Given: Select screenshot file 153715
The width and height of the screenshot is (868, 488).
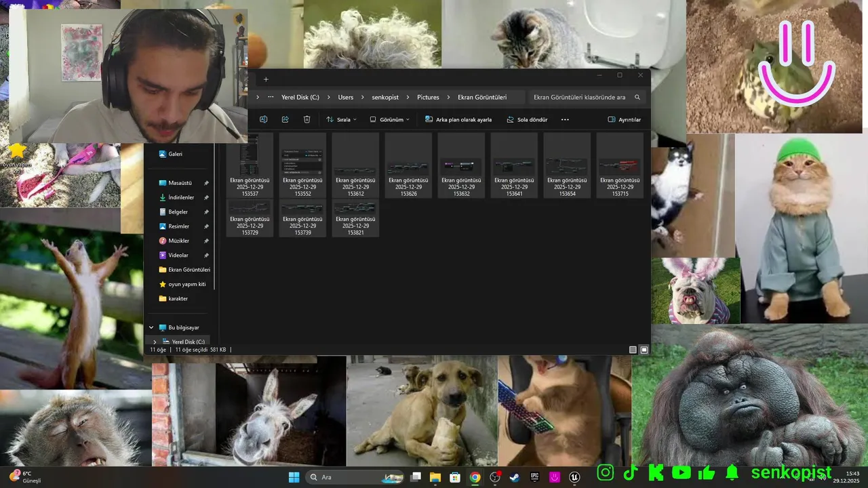Looking at the screenshot, I should 620,165.
